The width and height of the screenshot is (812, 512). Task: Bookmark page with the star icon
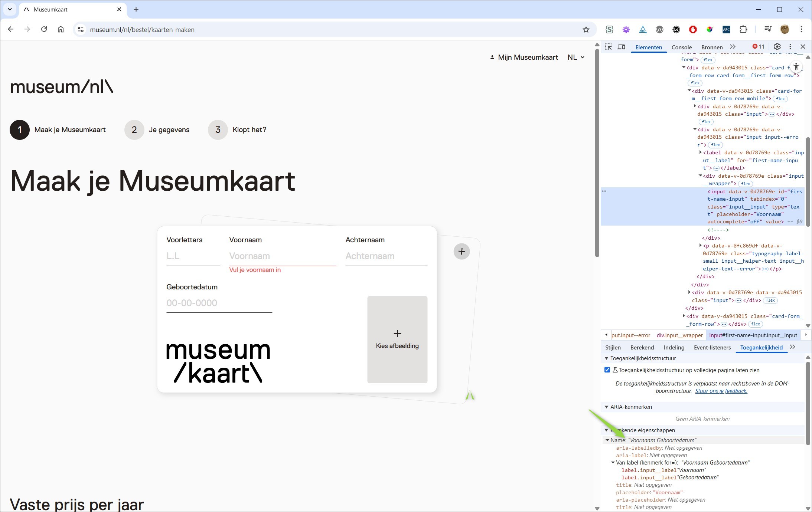coord(586,30)
